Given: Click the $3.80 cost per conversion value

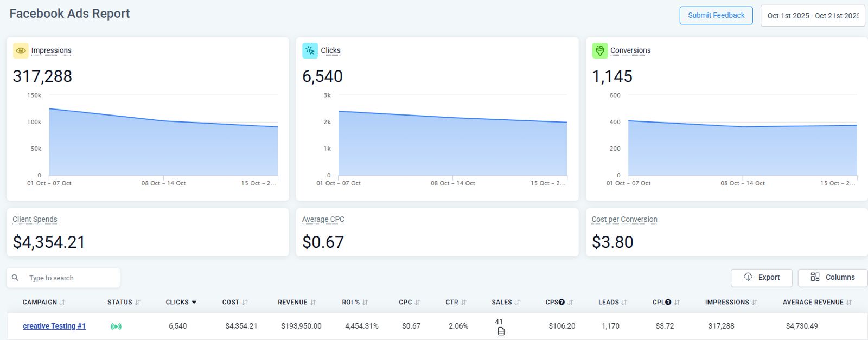Looking at the screenshot, I should point(612,242).
